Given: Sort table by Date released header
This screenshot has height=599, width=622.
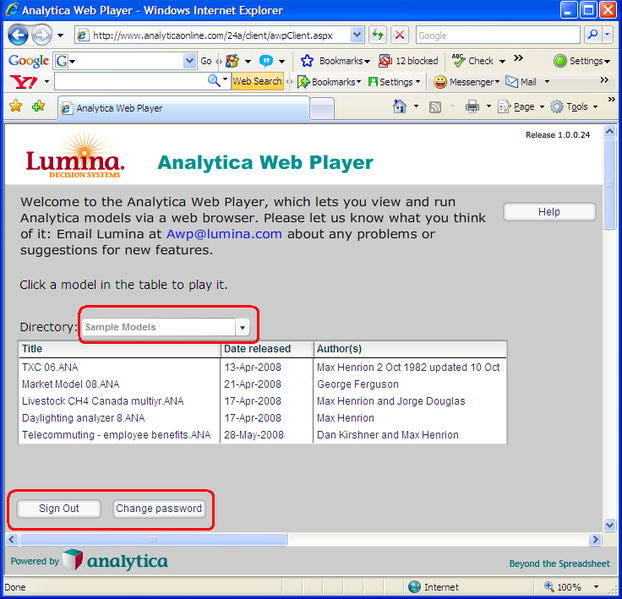Looking at the screenshot, I should tap(267, 349).
